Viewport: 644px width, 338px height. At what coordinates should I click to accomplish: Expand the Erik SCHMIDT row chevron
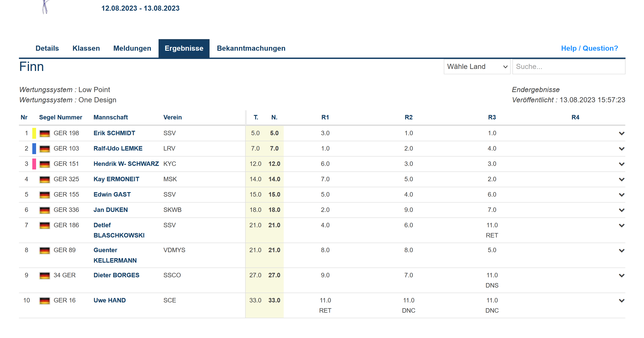[622, 133]
